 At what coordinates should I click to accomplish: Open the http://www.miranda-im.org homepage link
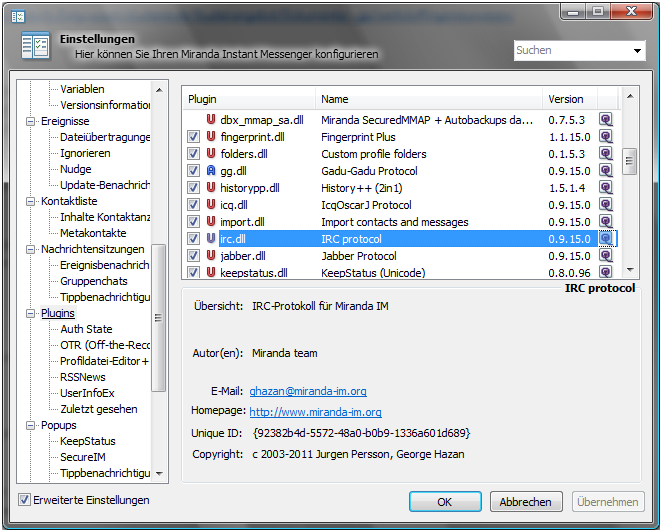315,412
